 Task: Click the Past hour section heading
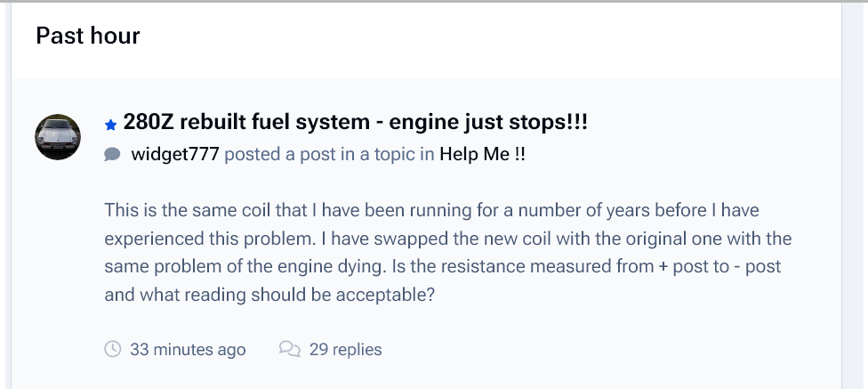(x=88, y=36)
